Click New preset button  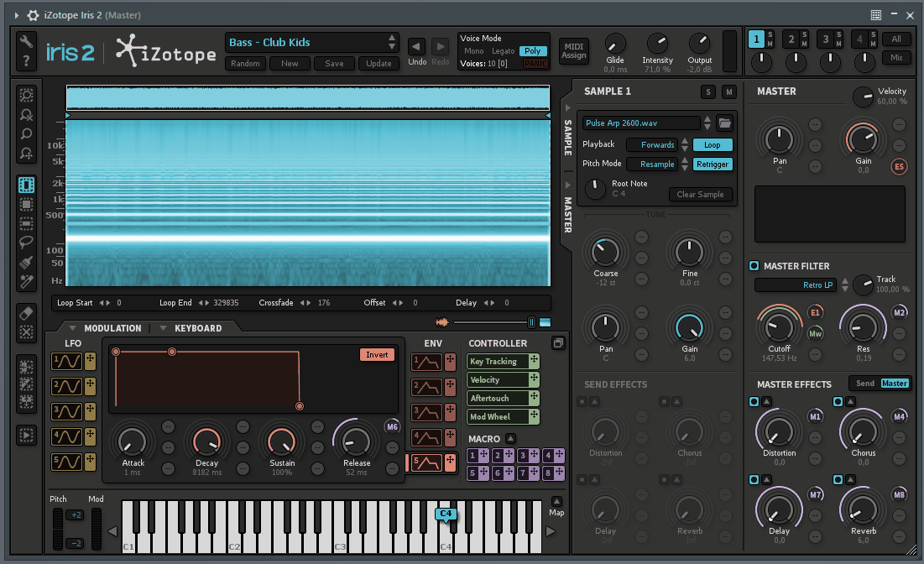[290, 63]
